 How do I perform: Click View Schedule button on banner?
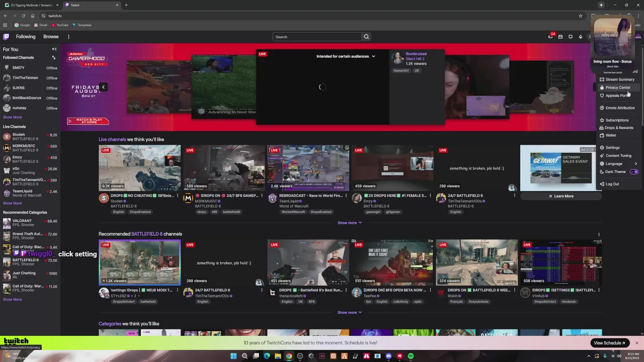point(609,343)
